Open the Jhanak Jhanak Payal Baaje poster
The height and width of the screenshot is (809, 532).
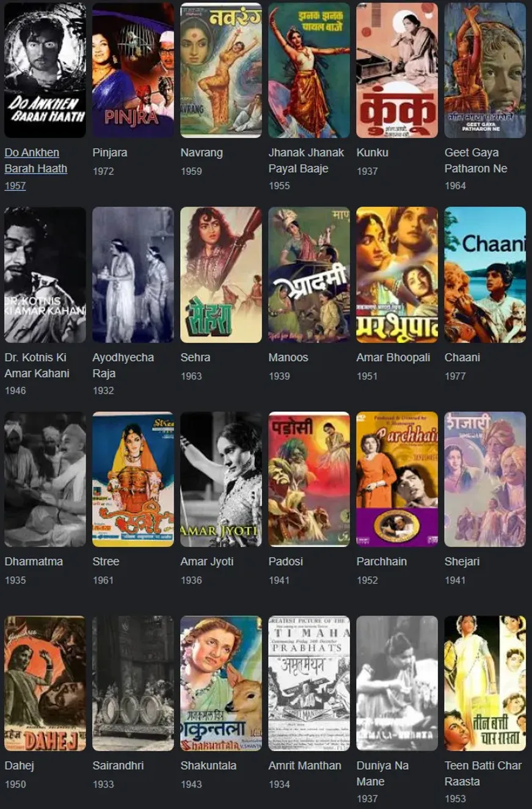pyautogui.click(x=309, y=70)
